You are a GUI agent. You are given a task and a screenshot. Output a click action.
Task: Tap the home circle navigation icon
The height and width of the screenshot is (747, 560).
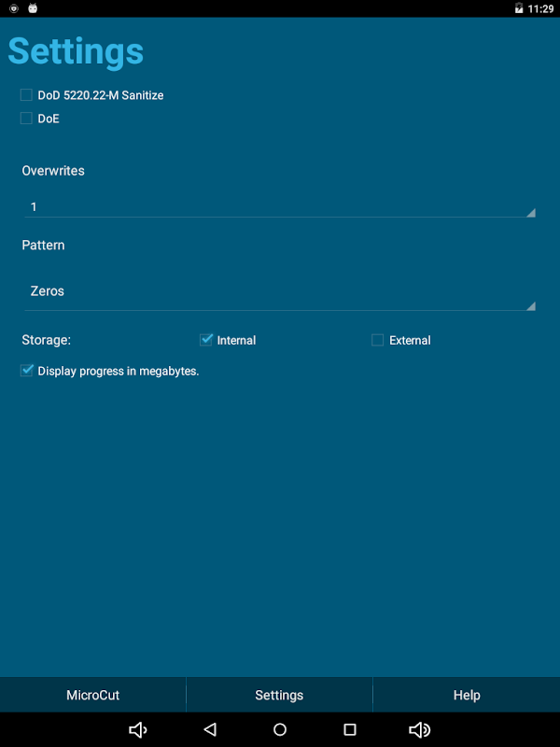[280, 729]
